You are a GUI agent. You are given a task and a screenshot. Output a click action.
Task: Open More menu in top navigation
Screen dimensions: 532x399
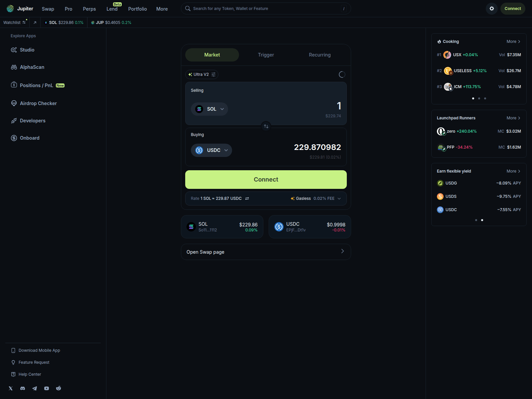point(162,9)
